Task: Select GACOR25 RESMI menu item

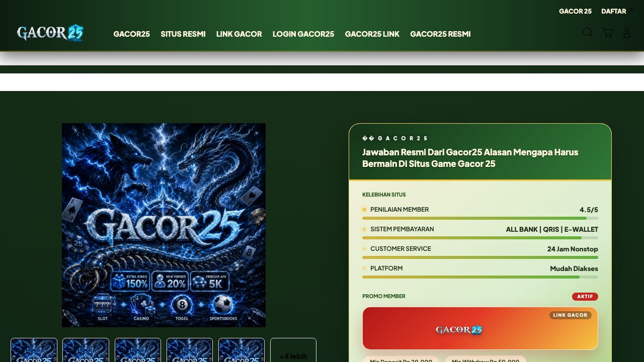Action: coord(440,34)
